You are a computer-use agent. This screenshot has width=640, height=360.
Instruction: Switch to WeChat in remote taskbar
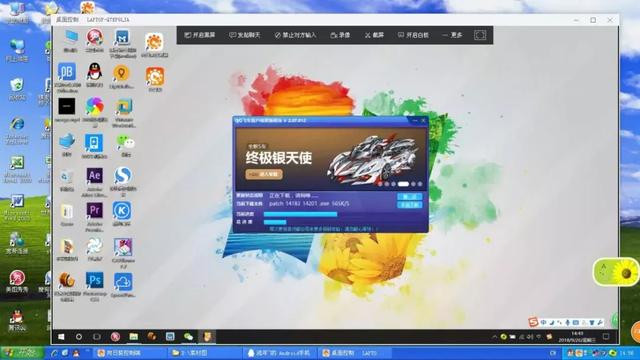coord(188,337)
